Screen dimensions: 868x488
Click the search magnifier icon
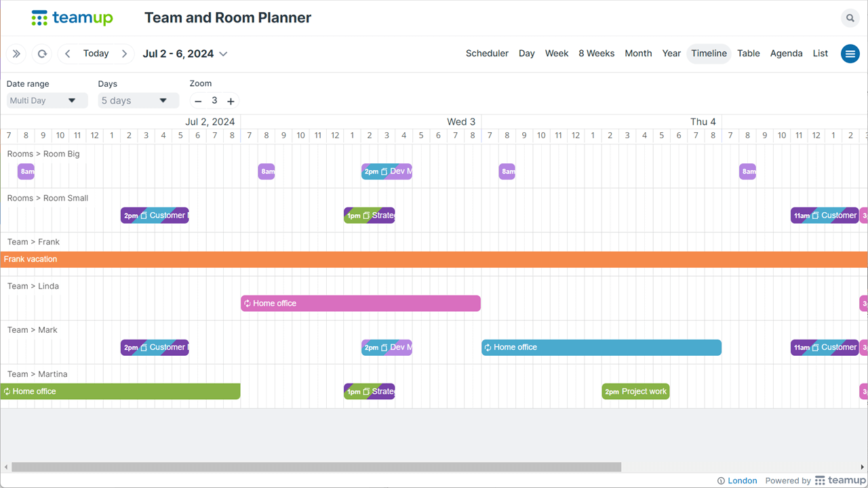click(850, 18)
